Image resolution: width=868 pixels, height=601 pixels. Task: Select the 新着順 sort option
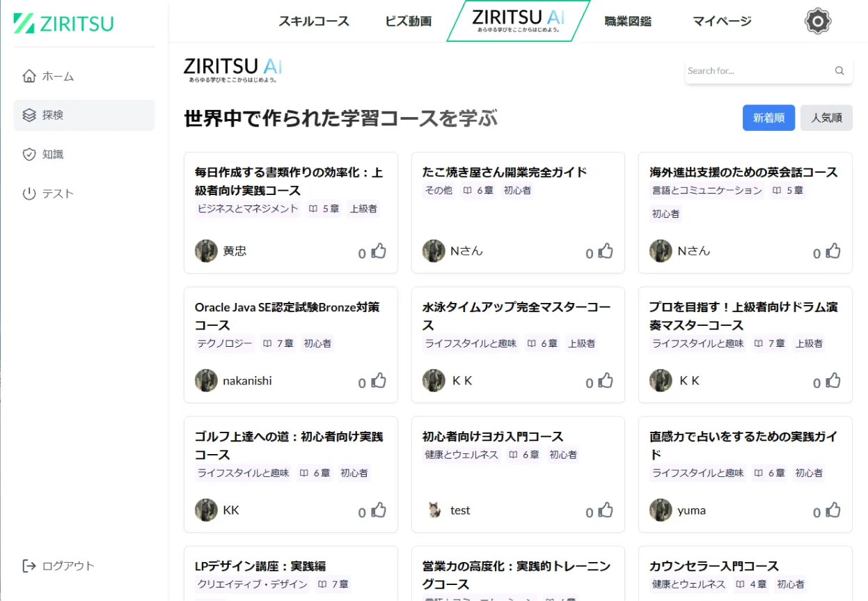pos(768,118)
